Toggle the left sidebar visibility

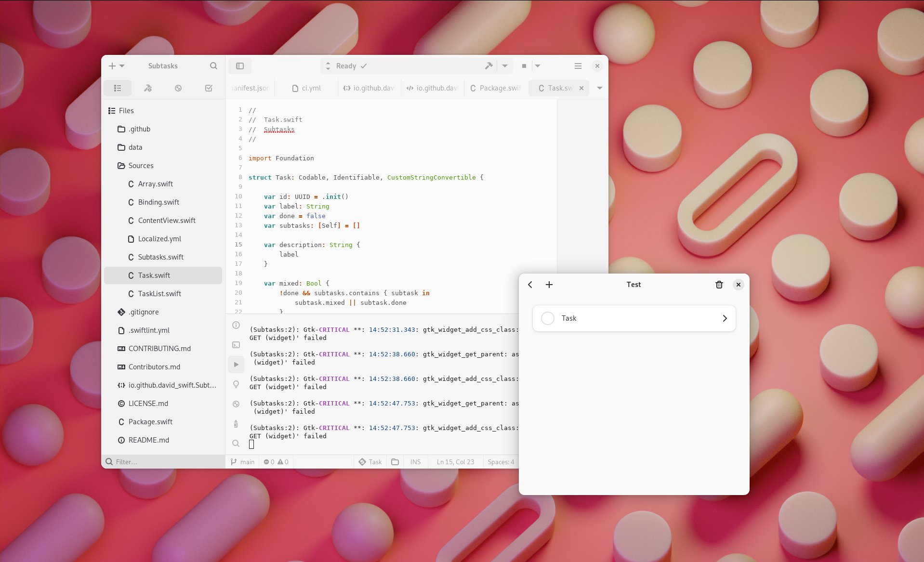point(239,65)
